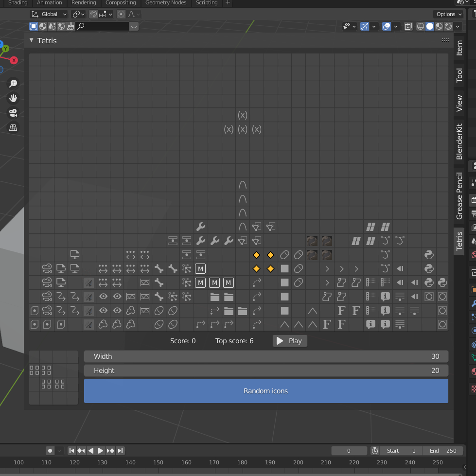Select BlenderKit Scenes asset type icon

pyautogui.click(x=52, y=26)
